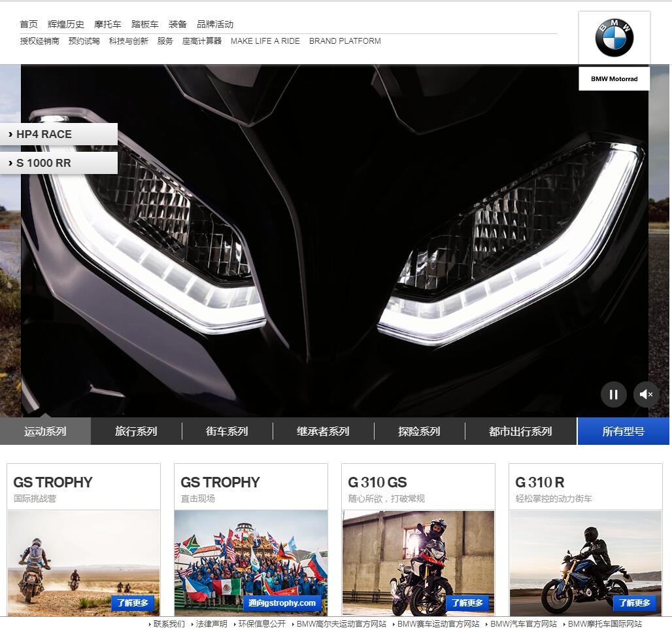Switch to 旅行系列 tab
672x630 pixels.
(136, 431)
